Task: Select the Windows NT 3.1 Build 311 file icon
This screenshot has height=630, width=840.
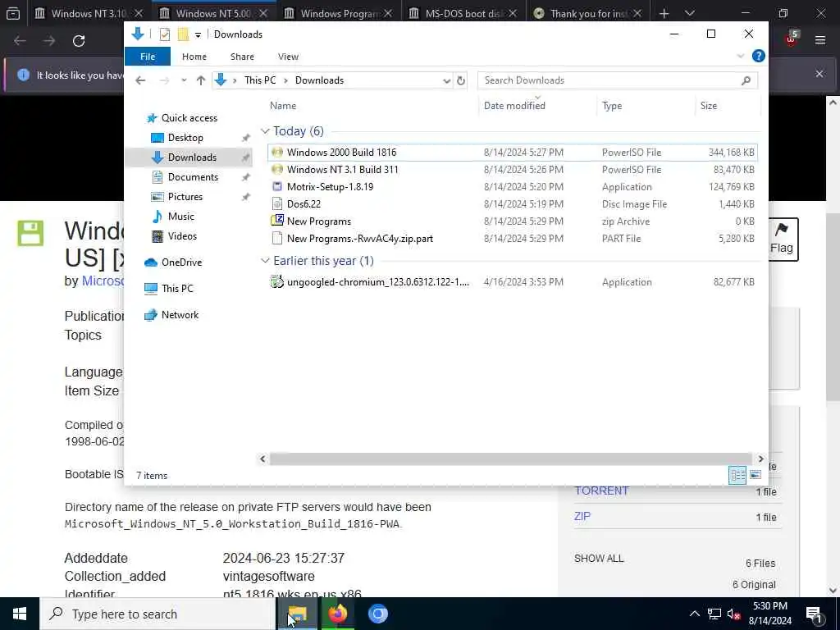Action: pos(277,169)
